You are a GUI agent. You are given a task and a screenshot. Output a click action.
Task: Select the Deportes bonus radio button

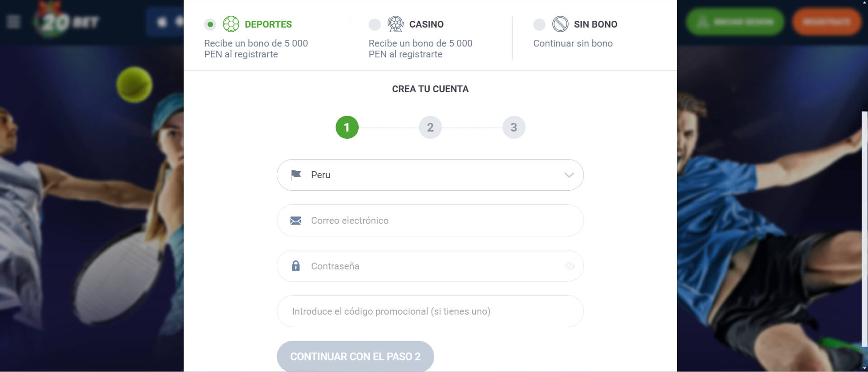[210, 24]
